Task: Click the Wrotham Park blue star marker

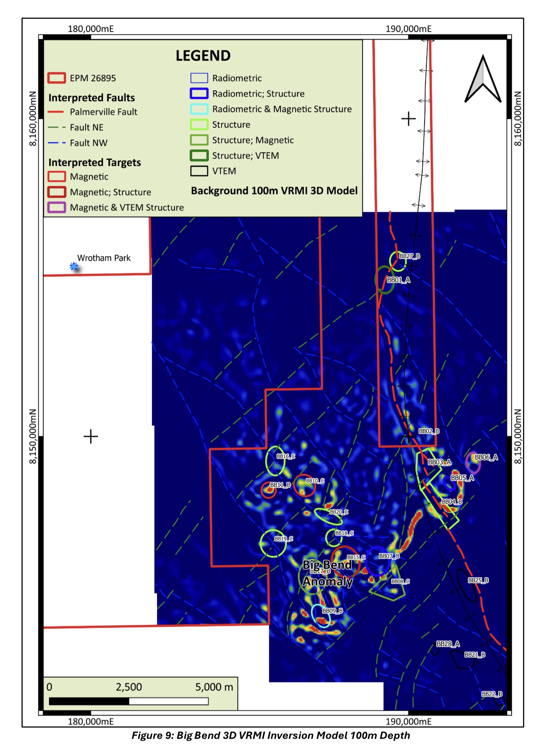Action: pyautogui.click(x=74, y=266)
